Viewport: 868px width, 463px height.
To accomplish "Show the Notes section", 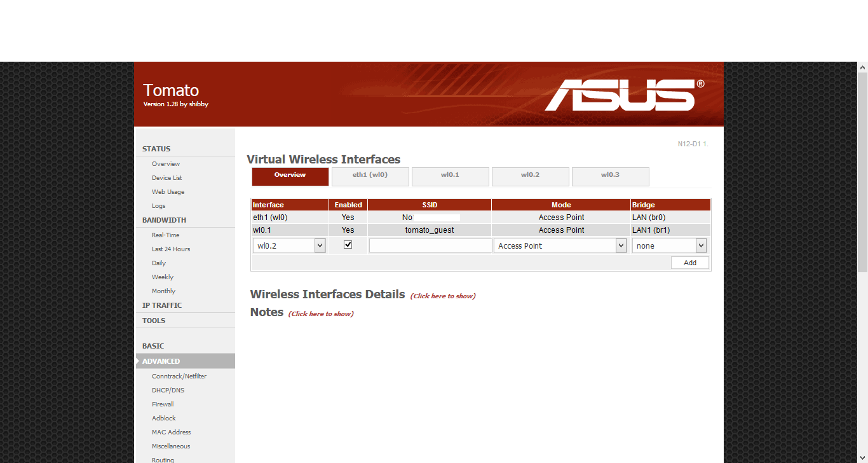I will click(321, 314).
